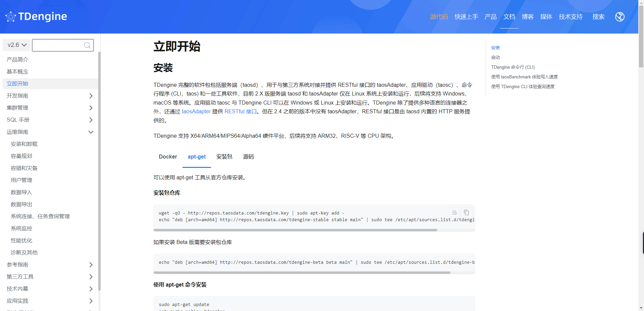Open 文档 in top navigation
Viewport: 644px width, 311px height.
point(509,17)
